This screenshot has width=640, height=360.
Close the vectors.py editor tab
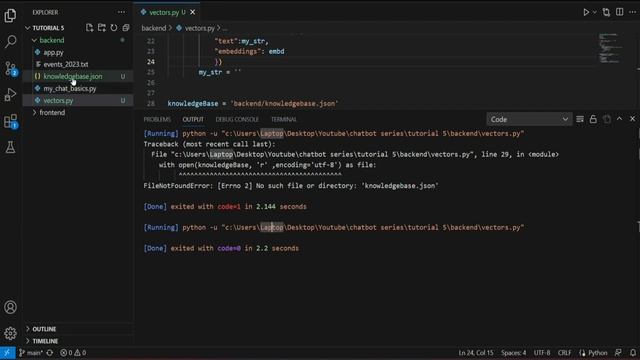coord(192,12)
